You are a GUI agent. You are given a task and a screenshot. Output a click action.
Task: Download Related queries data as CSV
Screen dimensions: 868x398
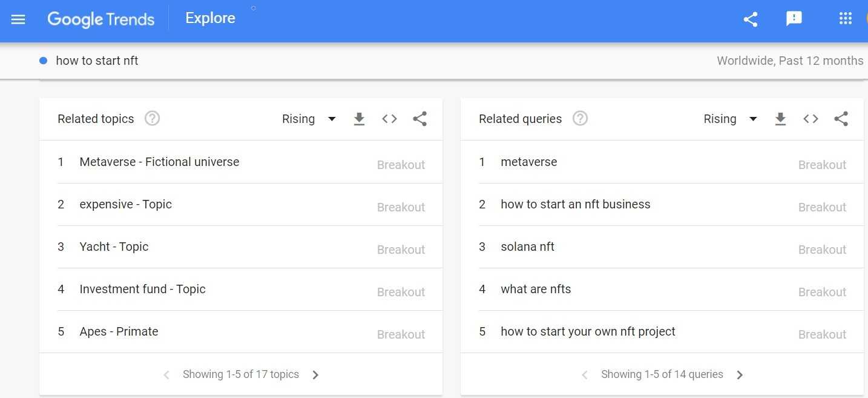[780, 119]
